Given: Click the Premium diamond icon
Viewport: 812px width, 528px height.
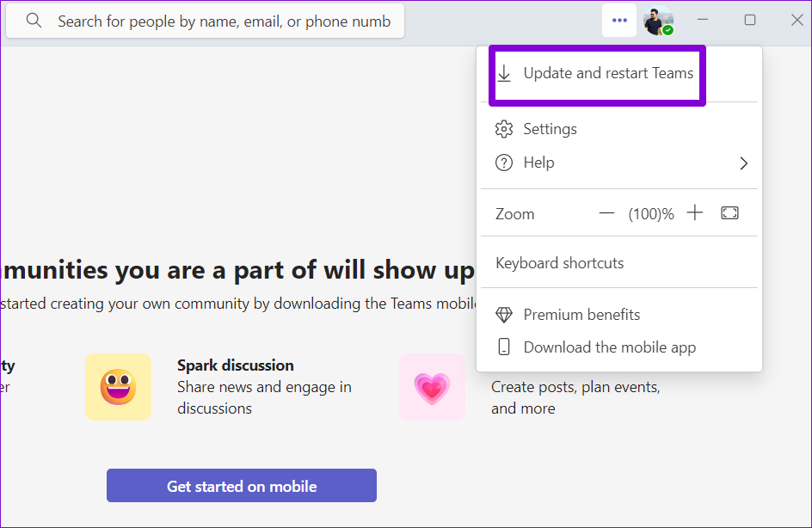Looking at the screenshot, I should click(x=504, y=315).
